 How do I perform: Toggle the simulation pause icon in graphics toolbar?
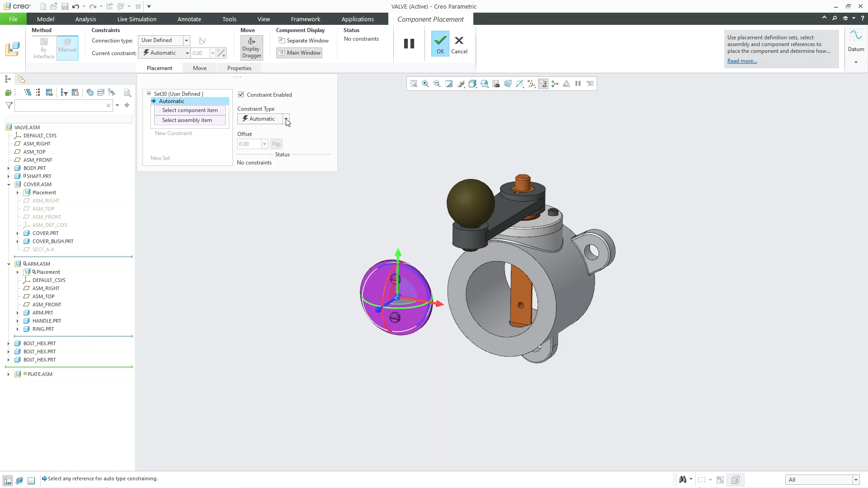(578, 84)
